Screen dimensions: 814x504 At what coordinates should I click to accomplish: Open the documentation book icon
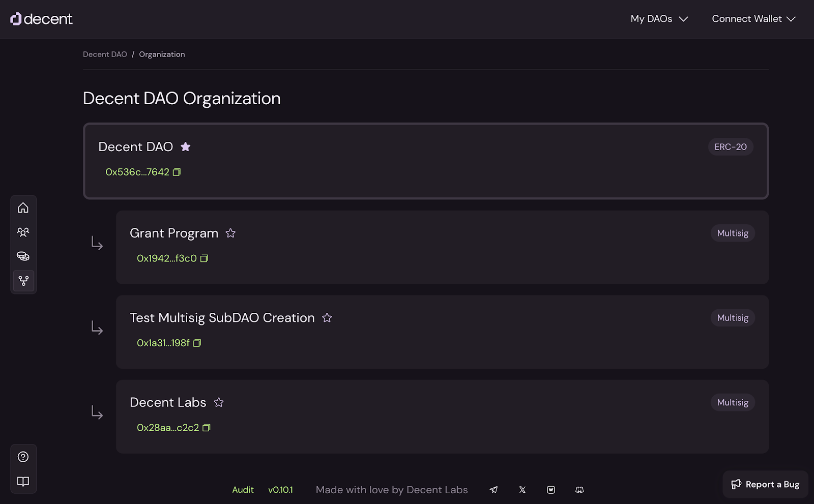pyautogui.click(x=23, y=481)
